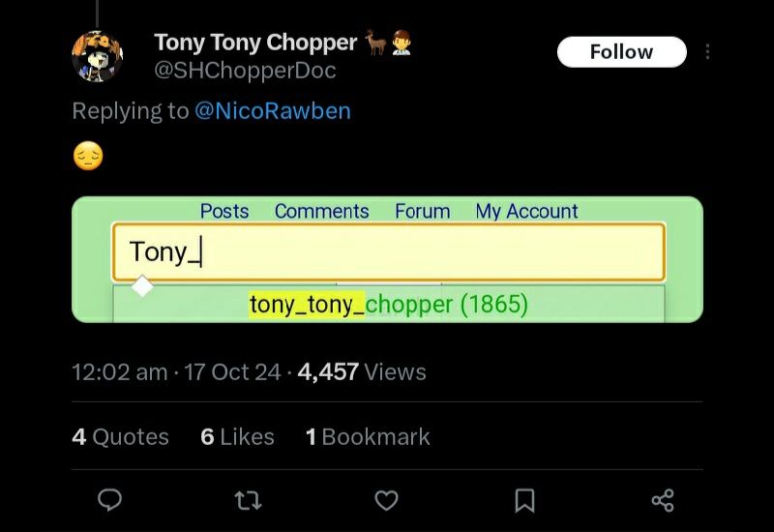
Task: View the 4 Quotes list
Action: point(120,436)
